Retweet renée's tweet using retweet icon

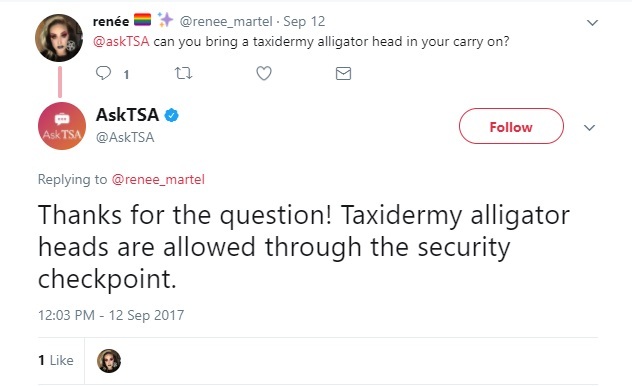183,73
